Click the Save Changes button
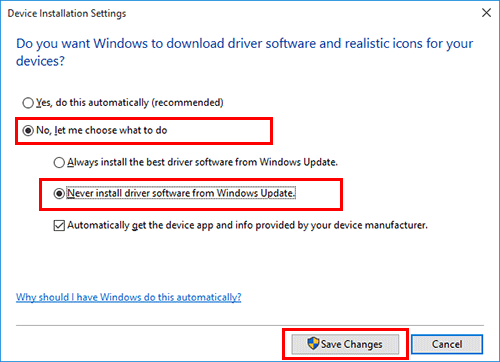Viewport: 500px width, 362px height. (x=345, y=344)
